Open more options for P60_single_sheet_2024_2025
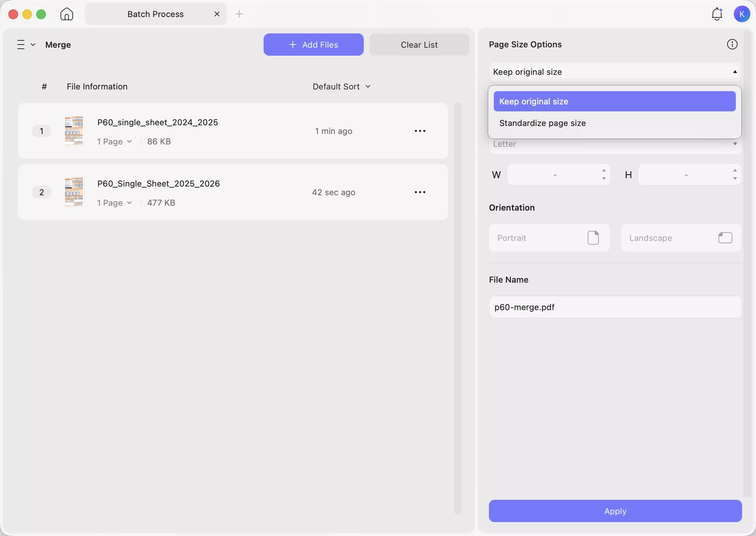Screen dimensions: 756x536 pos(420,131)
